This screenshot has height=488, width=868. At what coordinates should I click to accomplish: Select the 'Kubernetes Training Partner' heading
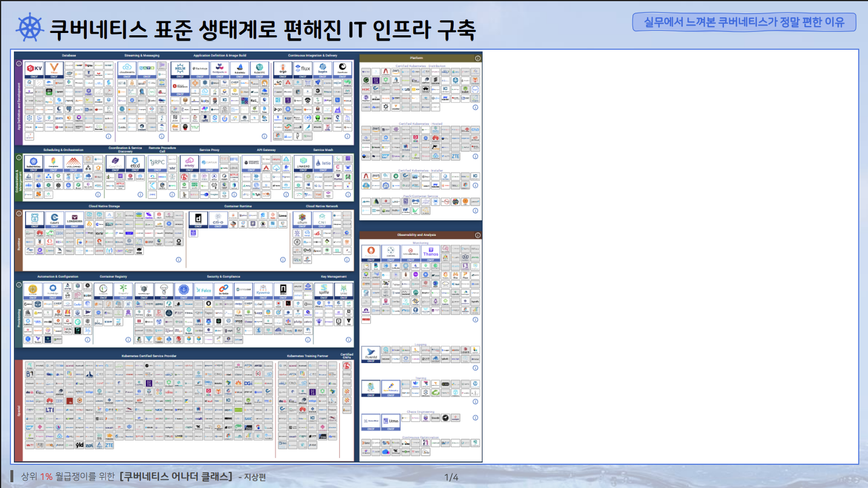coord(307,356)
